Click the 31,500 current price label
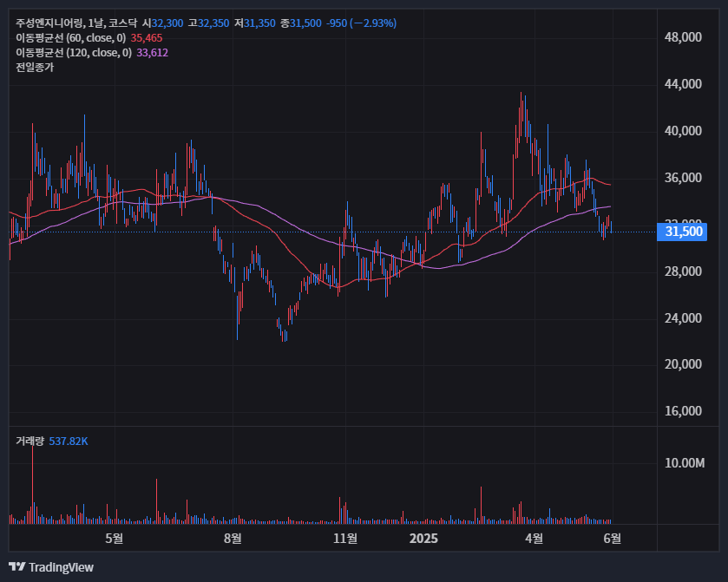 pos(682,232)
